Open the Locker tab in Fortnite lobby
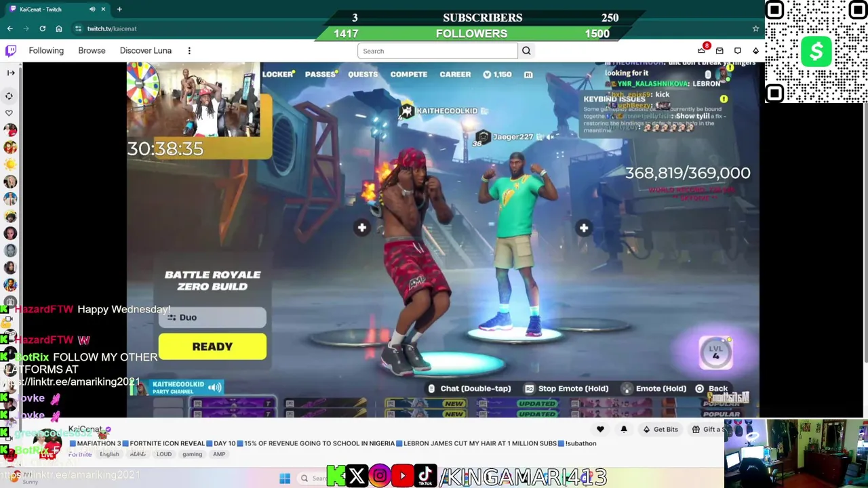The width and height of the screenshot is (868, 488). point(277,75)
